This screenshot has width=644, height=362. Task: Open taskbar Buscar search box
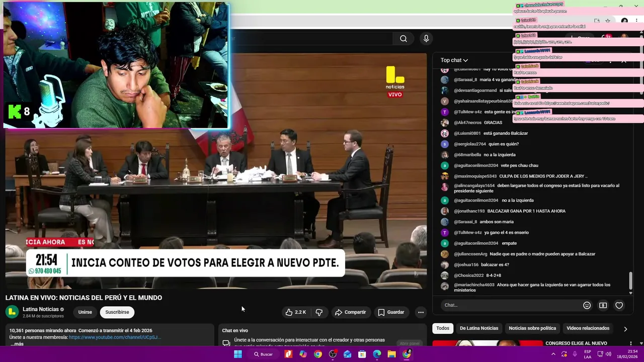[x=263, y=354]
